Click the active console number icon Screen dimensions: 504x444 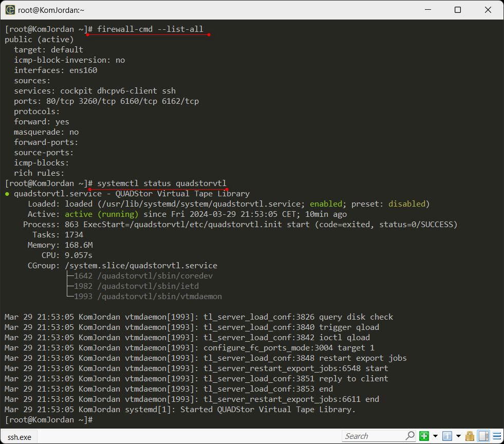(x=447, y=436)
